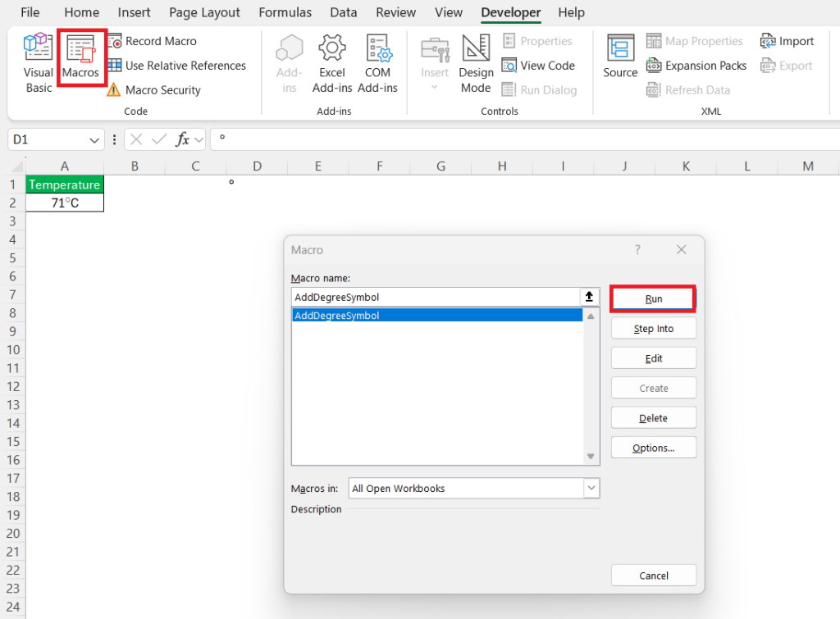Image resolution: width=840 pixels, height=619 pixels.
Task: Run the AddDegreeSymbol macro
Action: [653, 298]
